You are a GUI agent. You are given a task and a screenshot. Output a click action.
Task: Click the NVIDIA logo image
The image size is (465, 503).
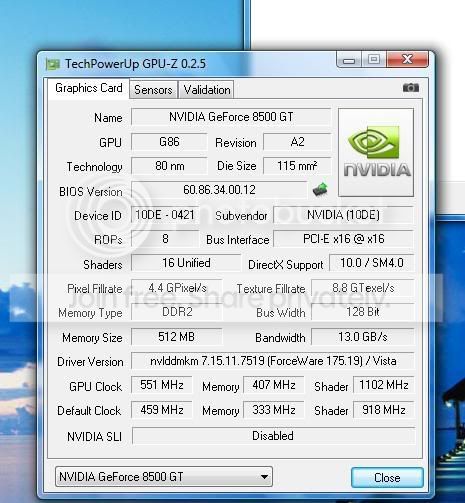coord(376,152)
